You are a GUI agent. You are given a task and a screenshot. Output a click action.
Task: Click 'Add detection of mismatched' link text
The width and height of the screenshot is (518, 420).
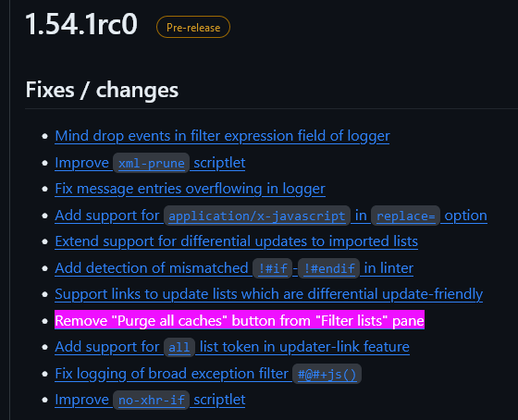(x=152, y=268)
